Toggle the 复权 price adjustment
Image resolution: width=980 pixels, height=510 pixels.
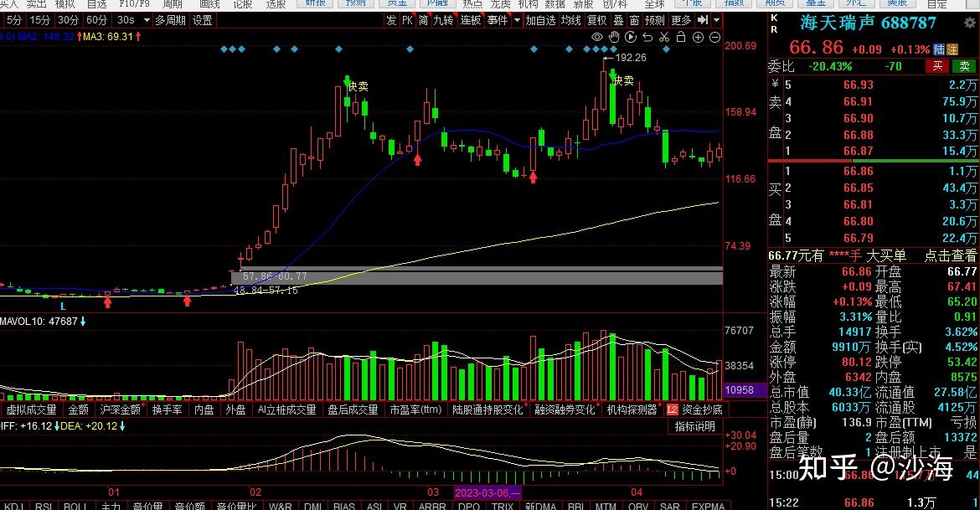tap(597, 20)
